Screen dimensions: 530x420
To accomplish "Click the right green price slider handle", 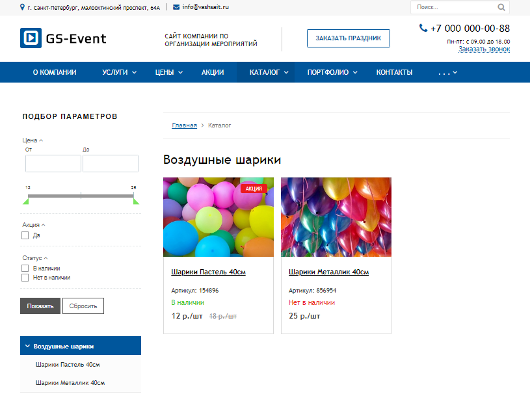I will click(136, 202).
